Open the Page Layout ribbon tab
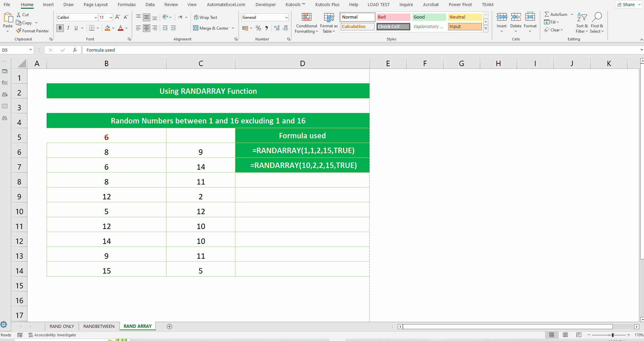This screenshot has height=341, width=644. point(96,4)
